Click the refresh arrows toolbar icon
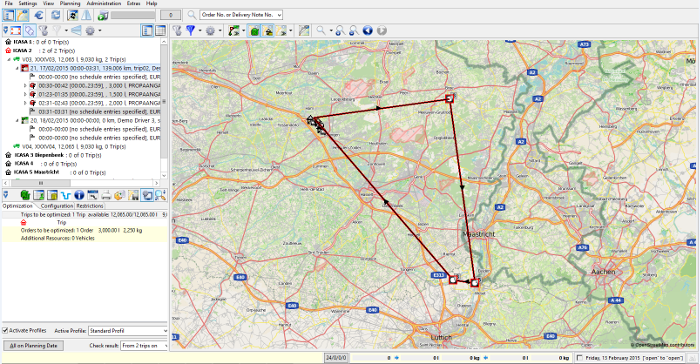 coord(55,15)
